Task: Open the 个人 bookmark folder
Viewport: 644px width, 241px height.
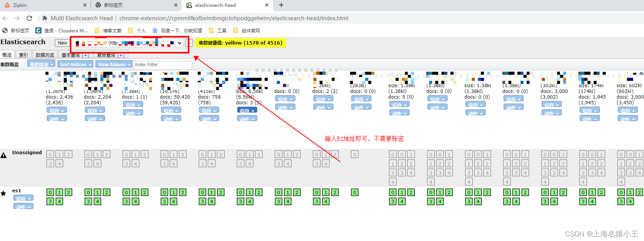Action: [x=137, y=30]
